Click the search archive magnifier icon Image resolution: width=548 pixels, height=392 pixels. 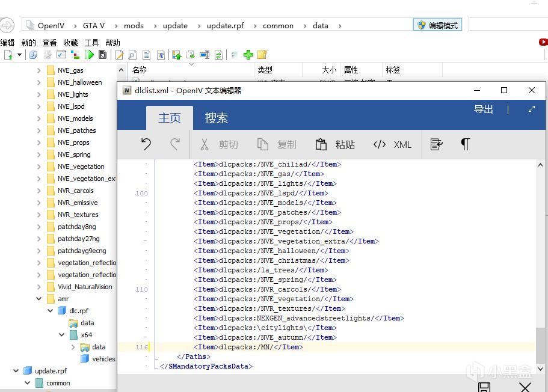tap(33, 55)
